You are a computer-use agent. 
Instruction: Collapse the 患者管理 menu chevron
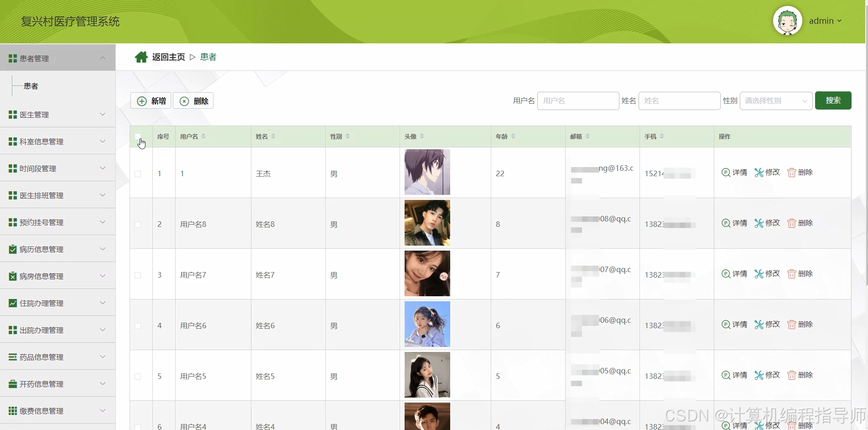pos(103,58)
